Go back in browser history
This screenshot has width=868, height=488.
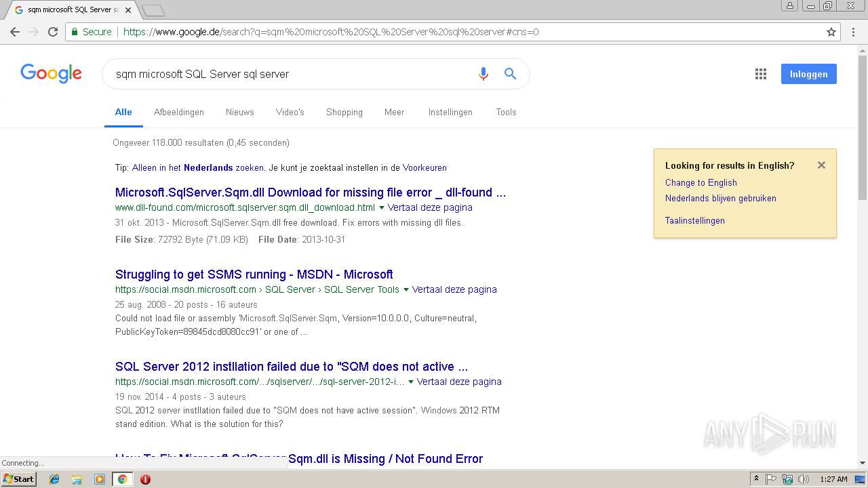(15, 32)
